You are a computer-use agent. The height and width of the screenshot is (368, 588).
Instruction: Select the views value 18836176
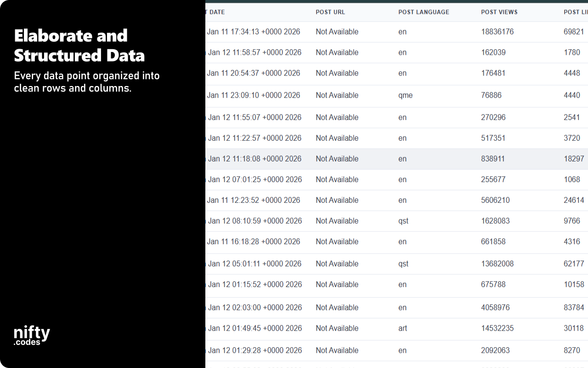pyautogui.click(x=497, y=32)
